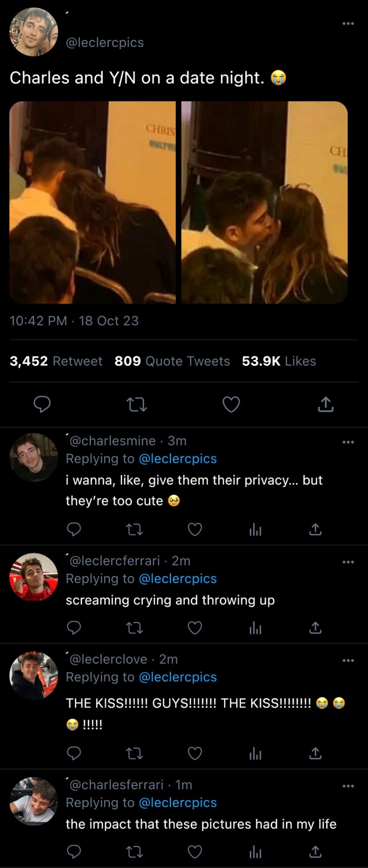This screenshot has width=368, height=868.
Task: Share the leclercferrari reply
Action: (315, 627)
